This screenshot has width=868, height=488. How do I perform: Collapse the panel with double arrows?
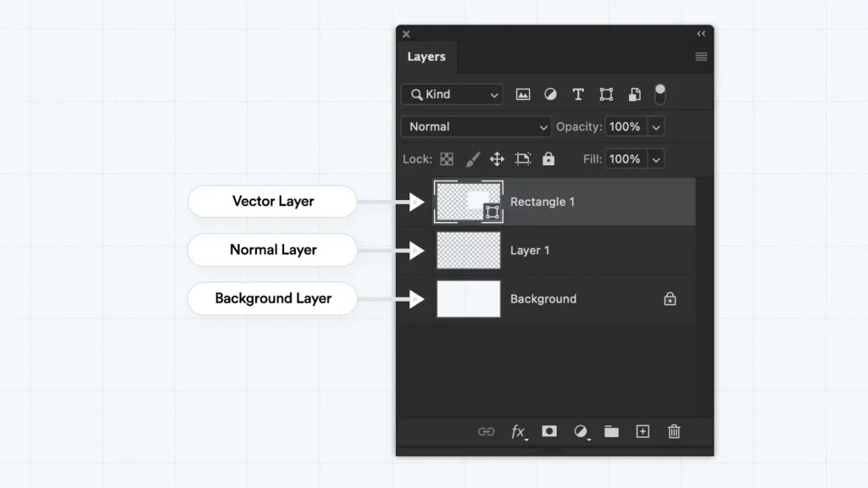click(701, 34)
